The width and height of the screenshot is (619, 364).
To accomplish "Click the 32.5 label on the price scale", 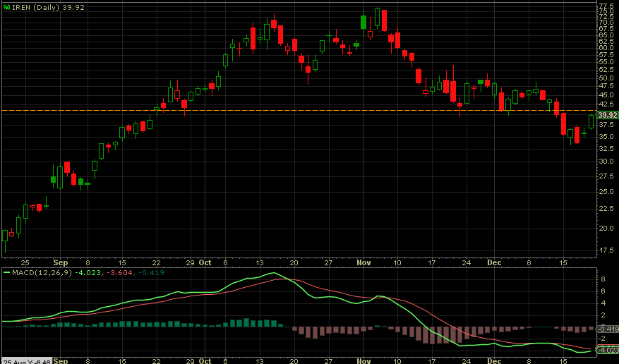I will (x=606, y=148).
